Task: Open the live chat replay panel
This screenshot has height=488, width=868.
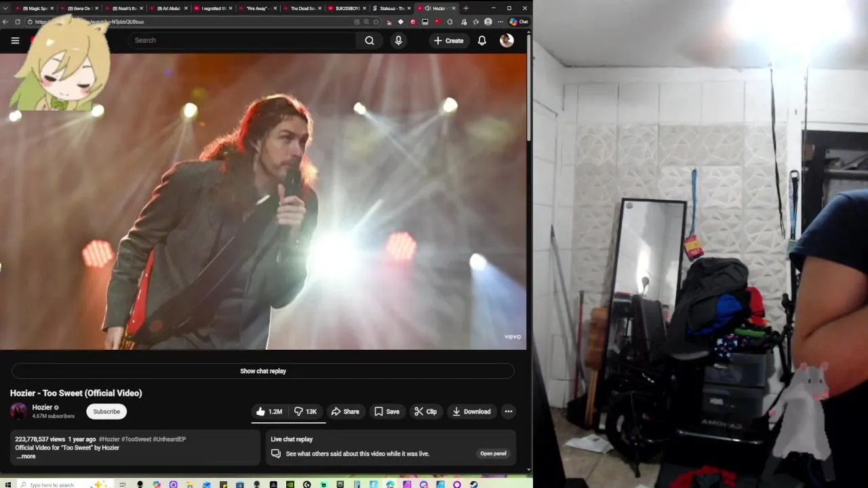Action: [x=493, y=453]
